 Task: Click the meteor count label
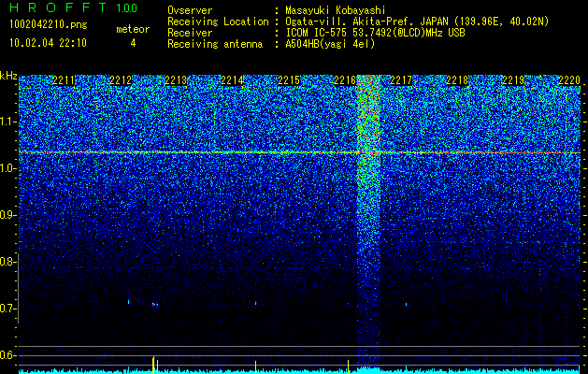tap(133, 29)
